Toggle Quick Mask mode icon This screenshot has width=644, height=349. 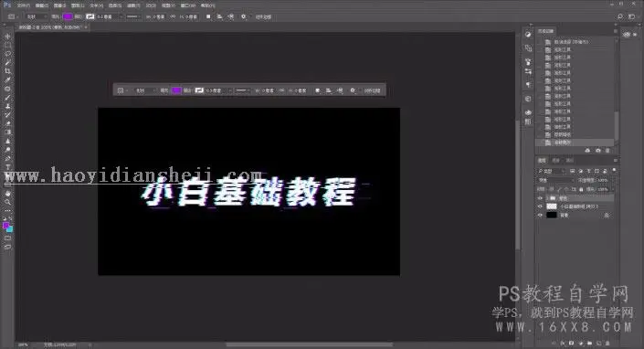tap(8, 238)
